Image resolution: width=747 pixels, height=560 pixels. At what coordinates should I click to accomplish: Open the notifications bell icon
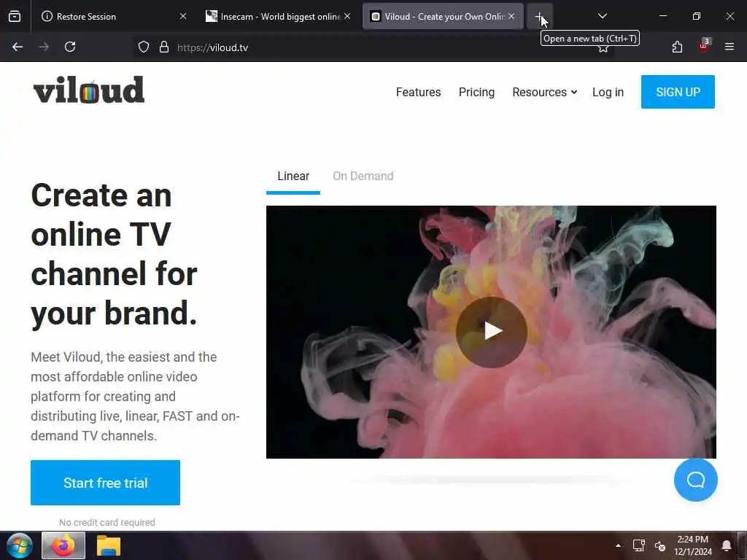click(727, 545)
